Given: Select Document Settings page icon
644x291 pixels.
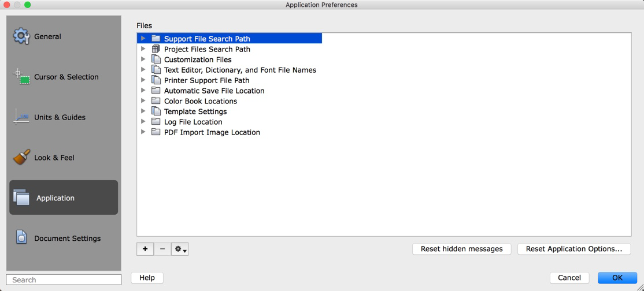Looking at the screenshot, I should tap(21, 237).
